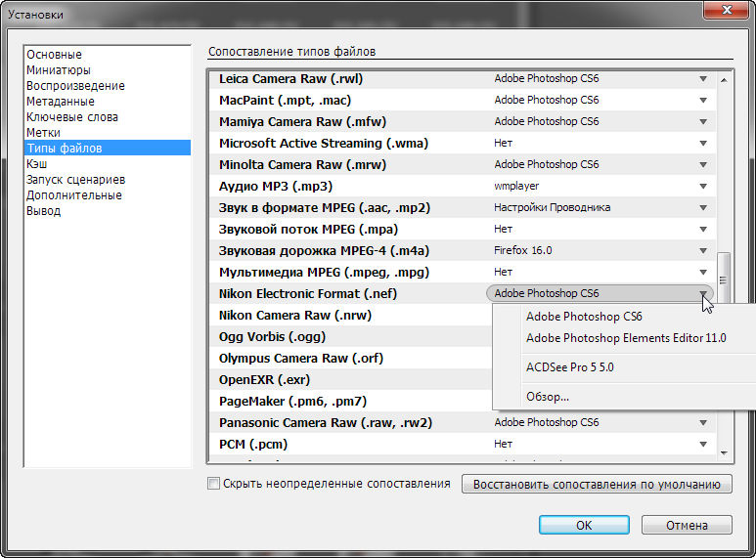
Task: Close the Nikon Electronic Format (.nef) combo box
Action: pos(600,293)
